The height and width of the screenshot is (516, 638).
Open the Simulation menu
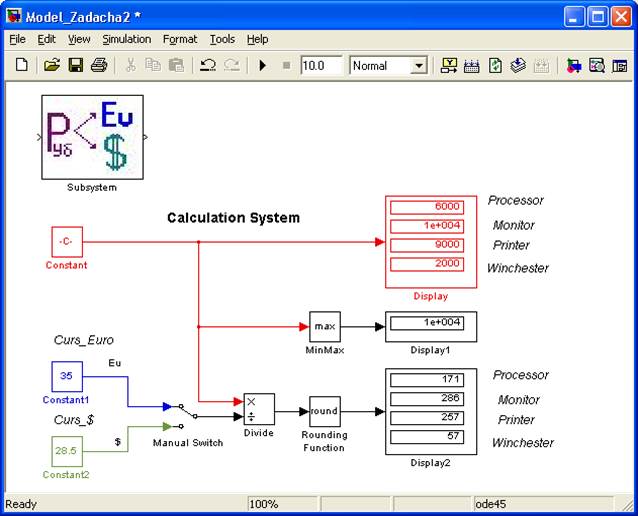point(127,39)
